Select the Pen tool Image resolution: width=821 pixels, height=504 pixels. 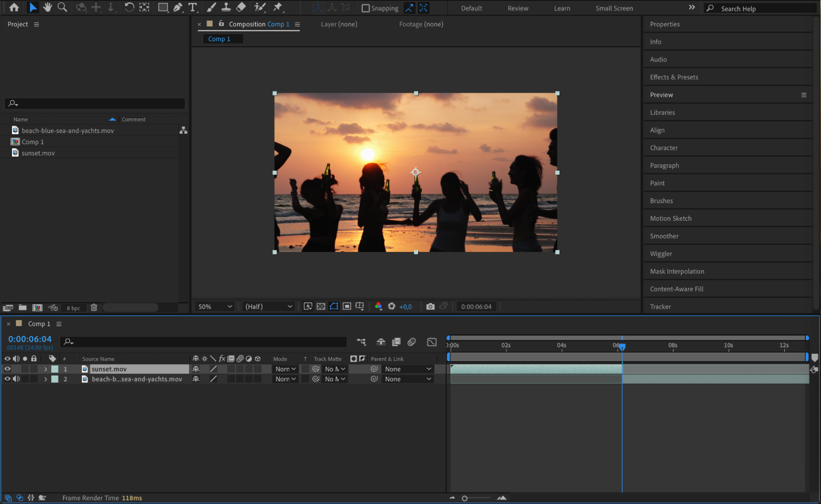(x=178, y=7)
